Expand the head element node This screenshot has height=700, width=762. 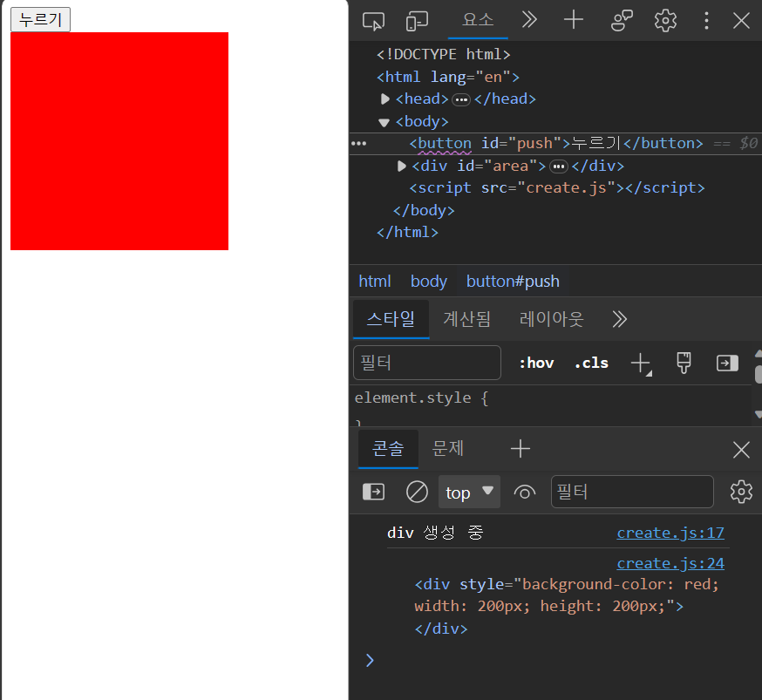tap(384, 99)
